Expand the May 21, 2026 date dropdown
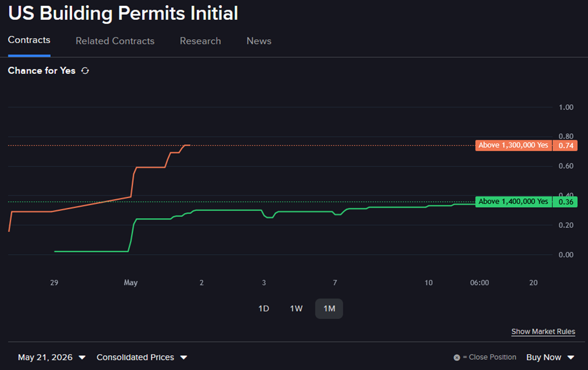Screen dimensions: 588x370 tap(51, 357)
